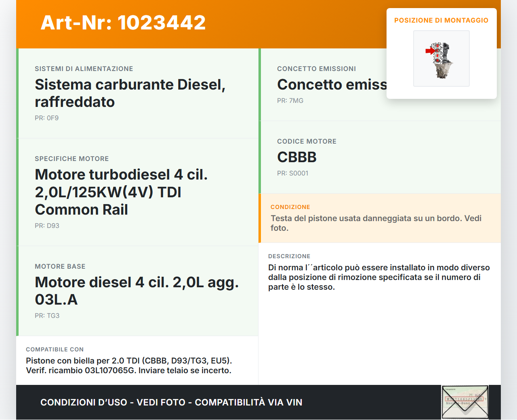
Task: Click the CONDIZIONE damaged piston notice
Action: (x=376, y=223)
